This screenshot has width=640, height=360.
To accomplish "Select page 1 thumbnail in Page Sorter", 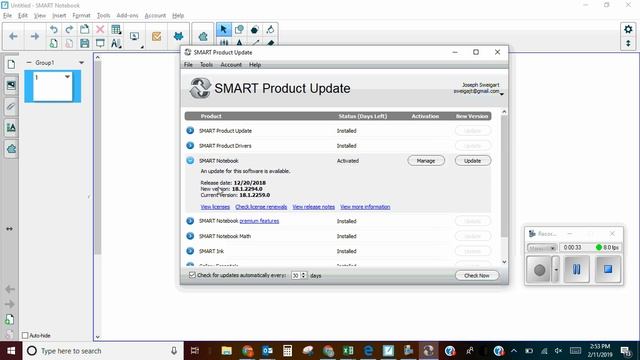I will [52, 86].
